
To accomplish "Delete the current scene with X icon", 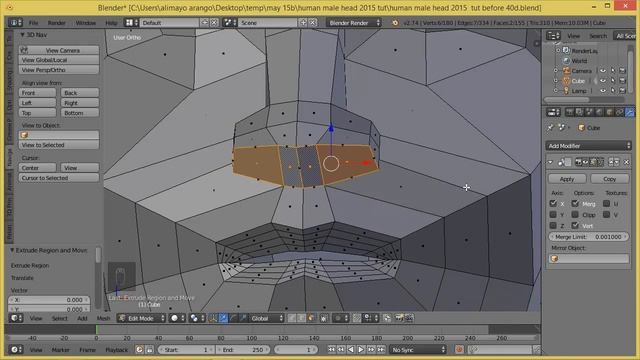I will (313, 22).
